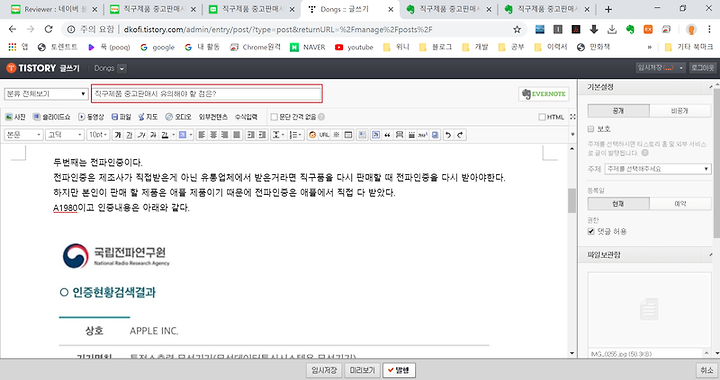Insert a table into post

click(349, 135)
